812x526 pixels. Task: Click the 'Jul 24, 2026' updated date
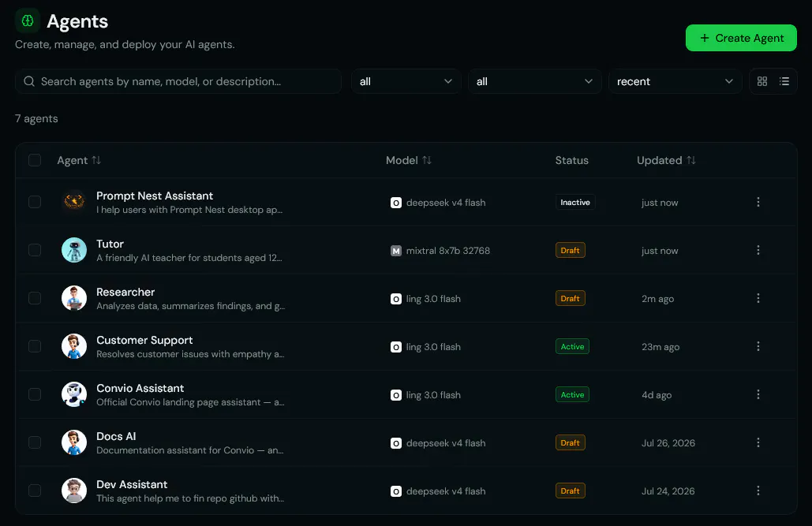click(668, 491)
